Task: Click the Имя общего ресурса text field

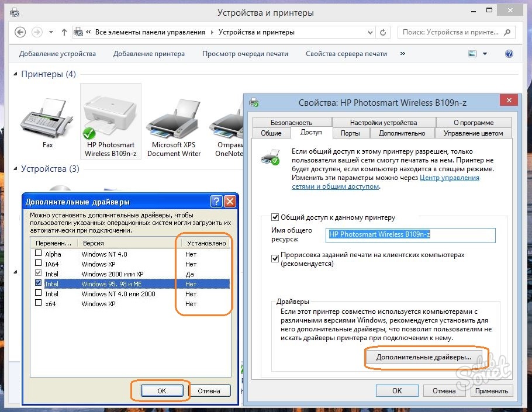Action: (x=411, y=234)
